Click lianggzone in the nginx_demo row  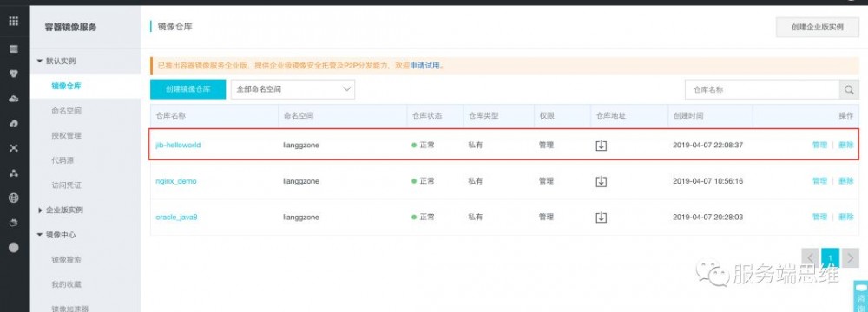click(x=301, y=181)
